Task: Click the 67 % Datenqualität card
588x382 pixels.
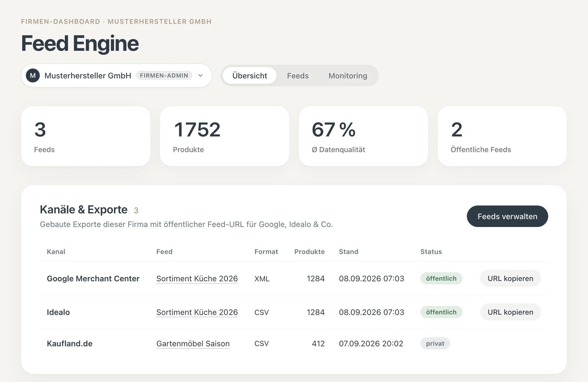Action: click(x=363, y=136)
